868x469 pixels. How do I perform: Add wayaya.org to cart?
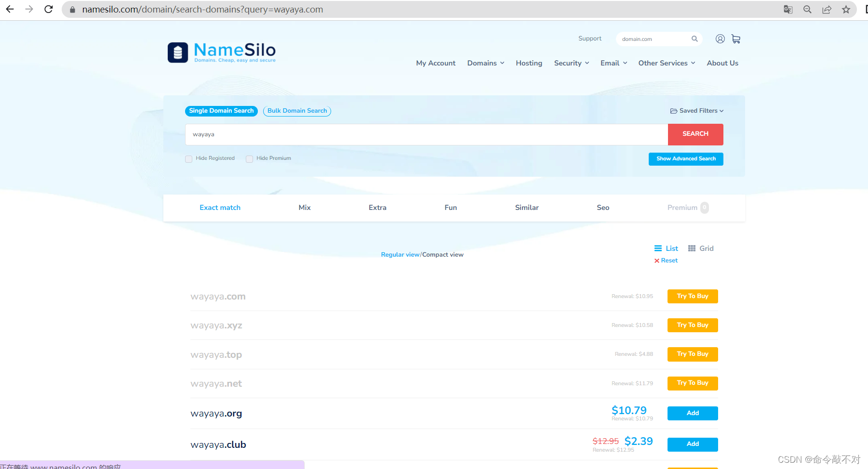tap(693, 413)
